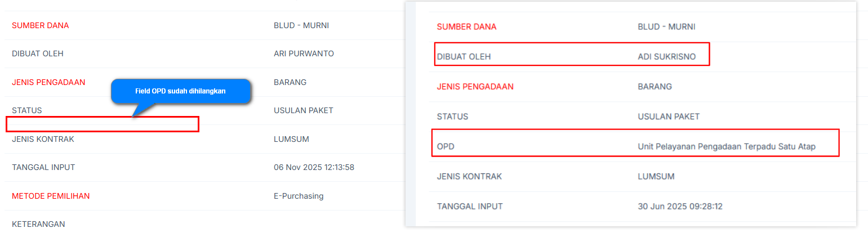The width and height of the screenshot is (868, 237).
Task: Click the KETERANGAN label
Action: coord(38,224)
